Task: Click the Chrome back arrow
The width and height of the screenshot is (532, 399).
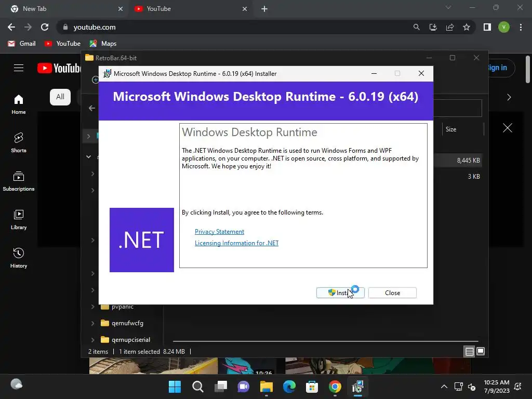Action: coord(11,27)
